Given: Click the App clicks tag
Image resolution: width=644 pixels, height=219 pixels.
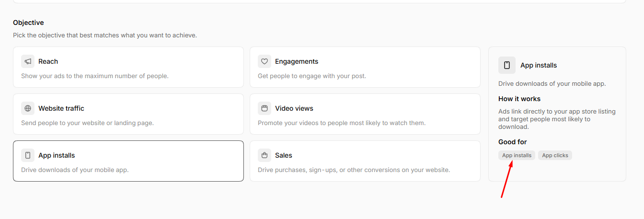Looking at the screenshot, I should (x=555, y=155).
